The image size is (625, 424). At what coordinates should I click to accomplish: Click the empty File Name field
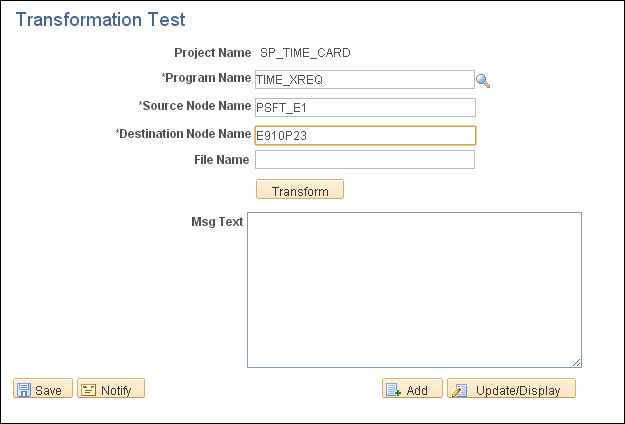pos(365,159)
